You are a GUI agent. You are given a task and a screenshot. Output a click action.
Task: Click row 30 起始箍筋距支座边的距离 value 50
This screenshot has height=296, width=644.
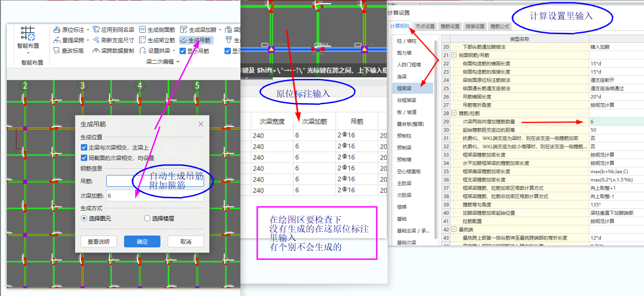[x=616, y=130]
